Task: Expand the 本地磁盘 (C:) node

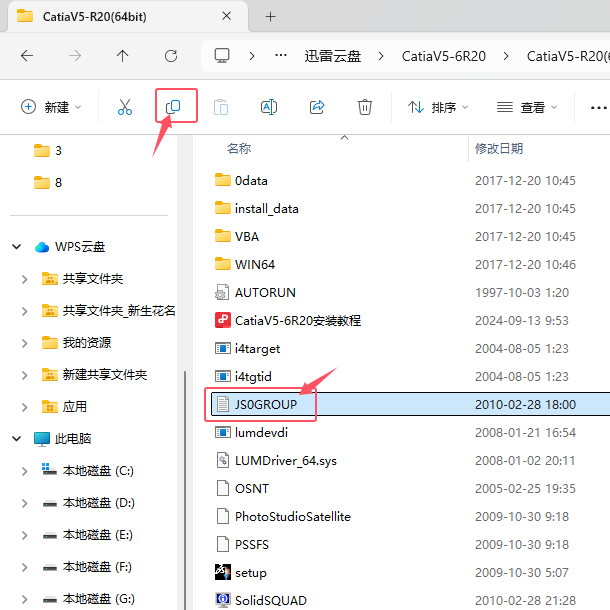Action: pyautogui.click(x=25, y=471)
